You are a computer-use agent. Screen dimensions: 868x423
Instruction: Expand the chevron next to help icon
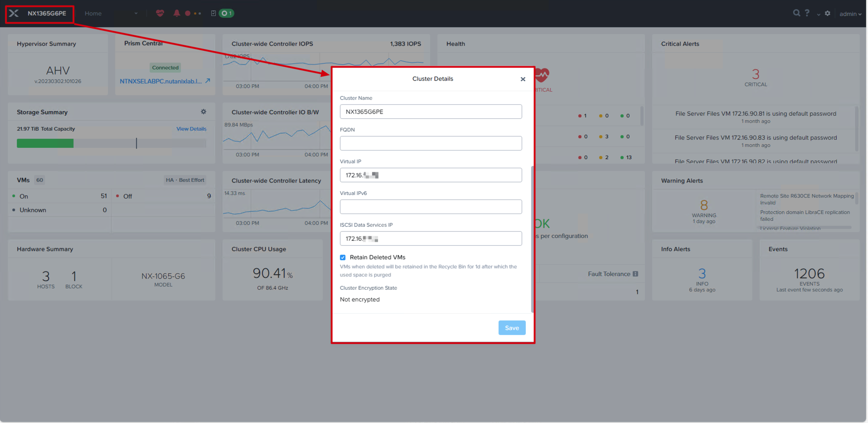click(819, 15)
